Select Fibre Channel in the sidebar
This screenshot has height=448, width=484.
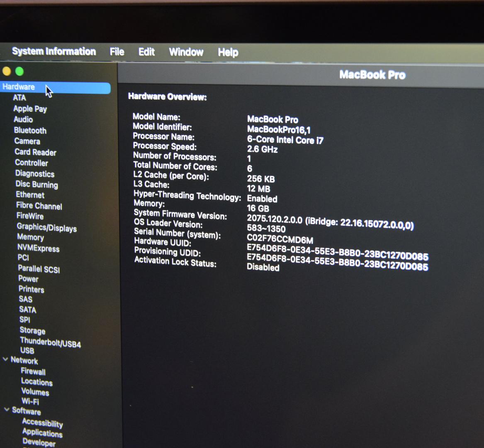(x=39, y=206)
